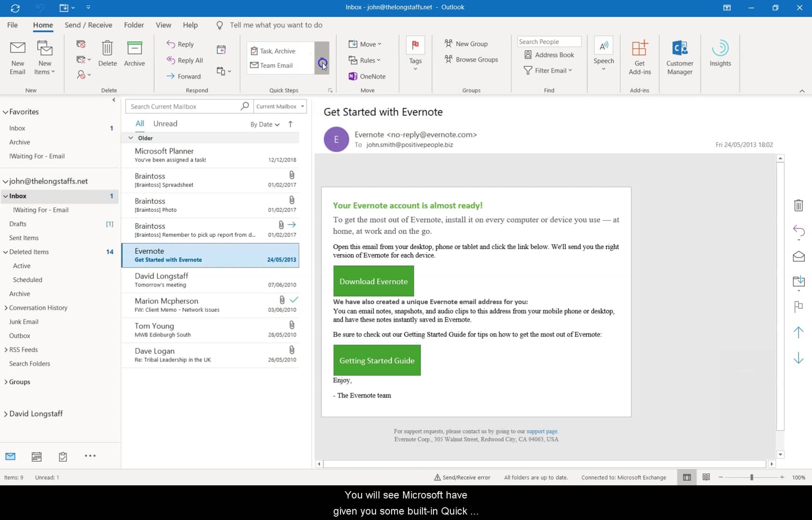
Task: Choose Reply All in the ribbon
Action: click(184, 60)
